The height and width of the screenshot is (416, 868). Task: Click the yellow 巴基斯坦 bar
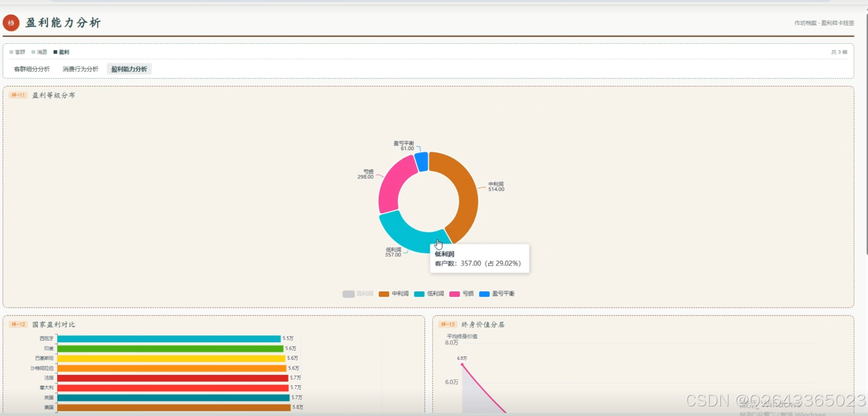coord(171,358)
